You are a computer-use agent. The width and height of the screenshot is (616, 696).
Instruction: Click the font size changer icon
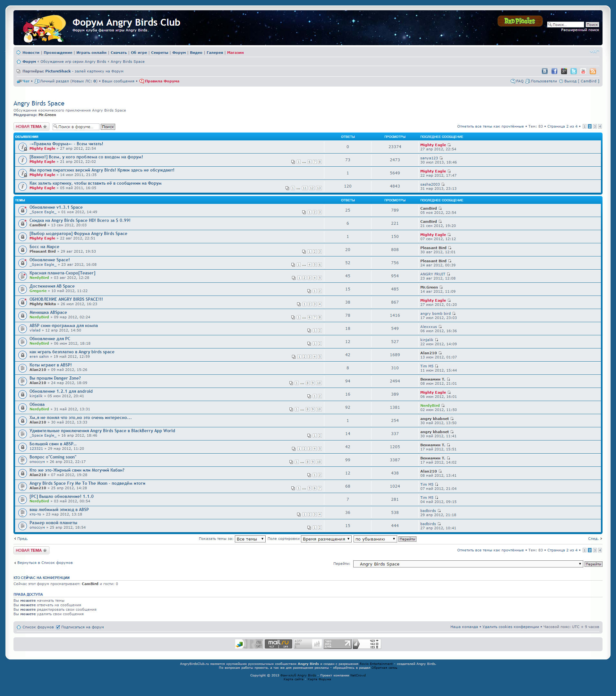tap(594, 51)
